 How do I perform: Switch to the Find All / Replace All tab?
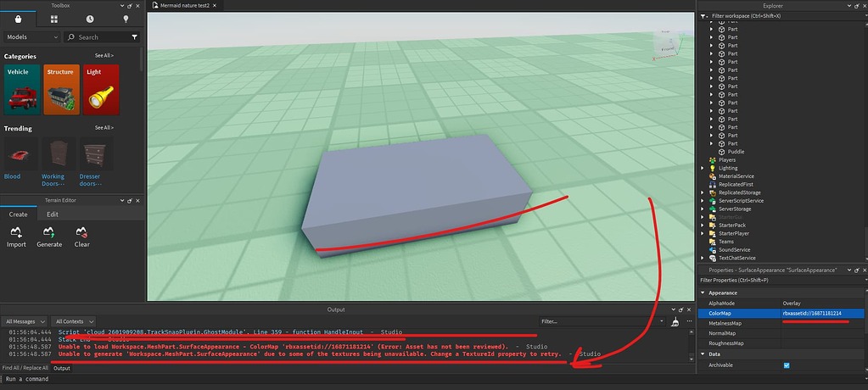25,368
